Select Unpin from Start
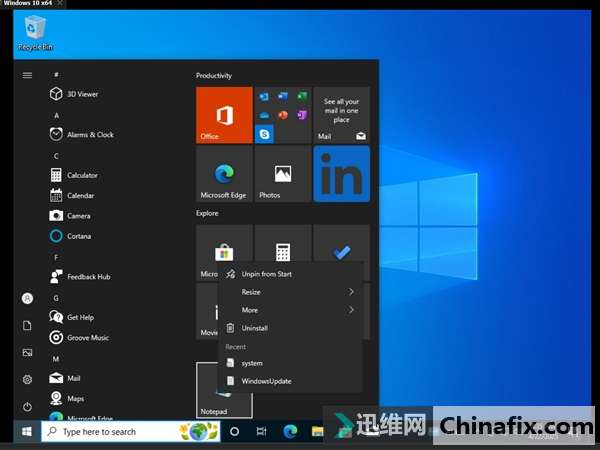Screen dimensions: 600x450 tap(290, 274)
